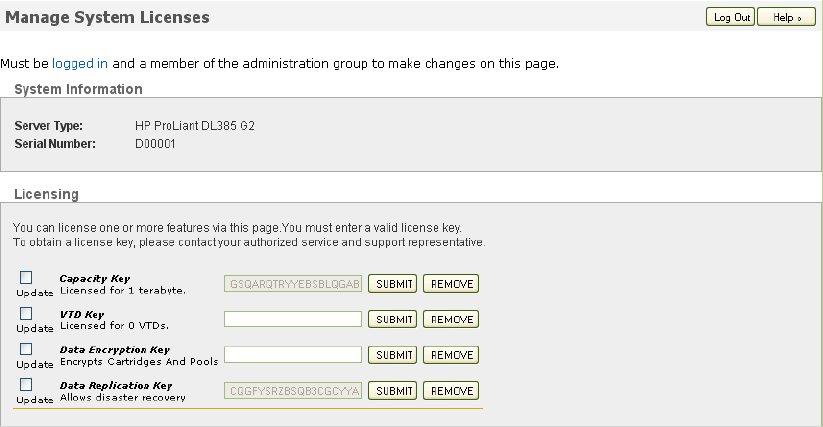Click the Capacity Key input field
Screen dimensions: 823x427
click(x=292, y=284)
